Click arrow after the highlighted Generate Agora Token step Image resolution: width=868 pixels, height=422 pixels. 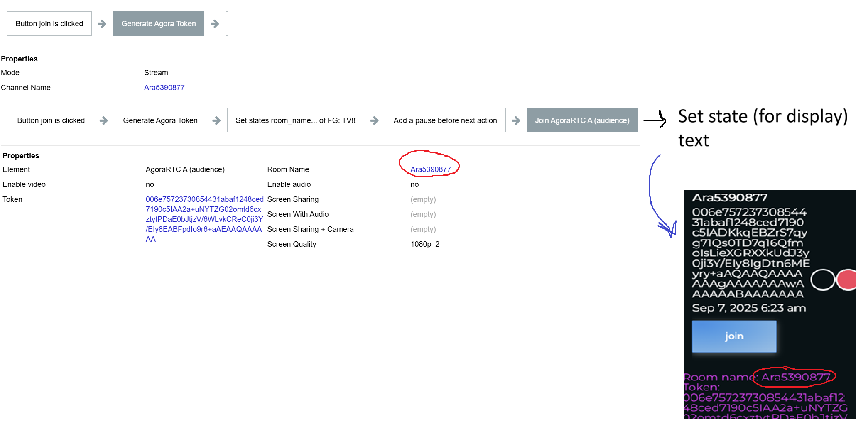click(x=215, y=24)
